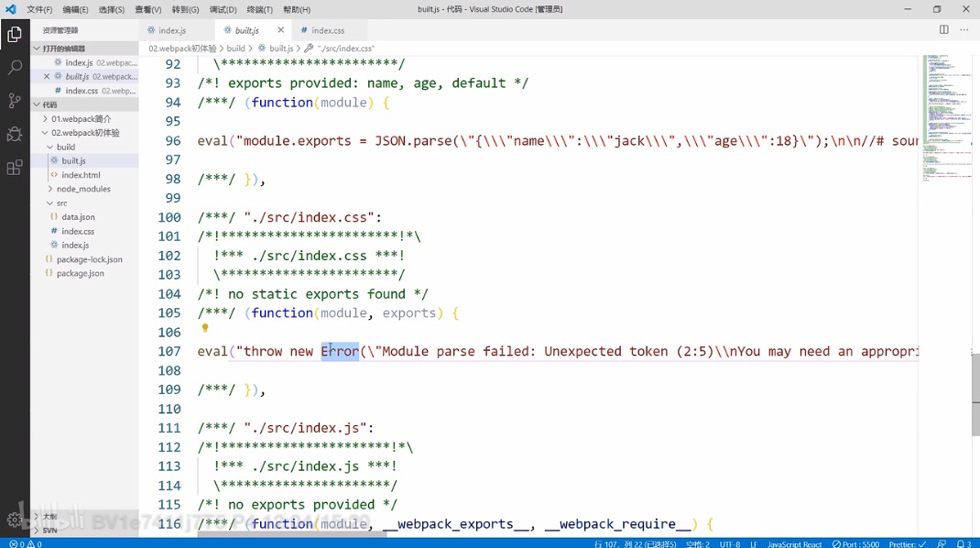
Task: Click the Prettier status entry
Action: pyautogui.click(x=908, y=543)
